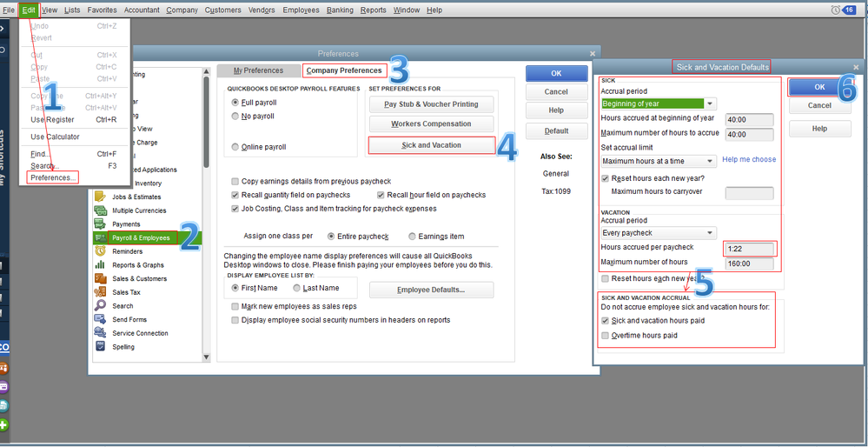The height and width of the screenshot is (447, 868).
Task: Click the Pay Stub & Voucher Printing button
Action: coord(431,104)
